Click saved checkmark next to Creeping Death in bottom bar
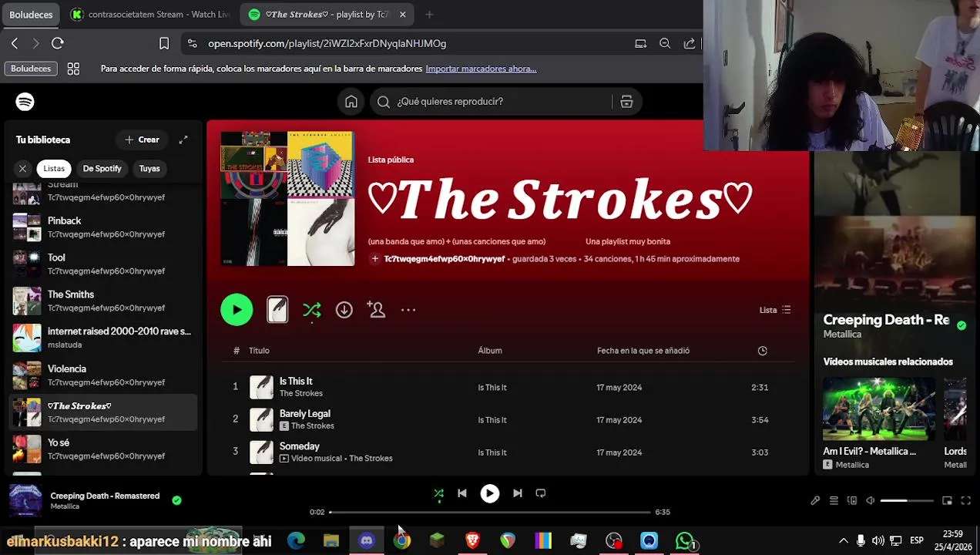The image size is (980, 555). [x=176, y=500]
